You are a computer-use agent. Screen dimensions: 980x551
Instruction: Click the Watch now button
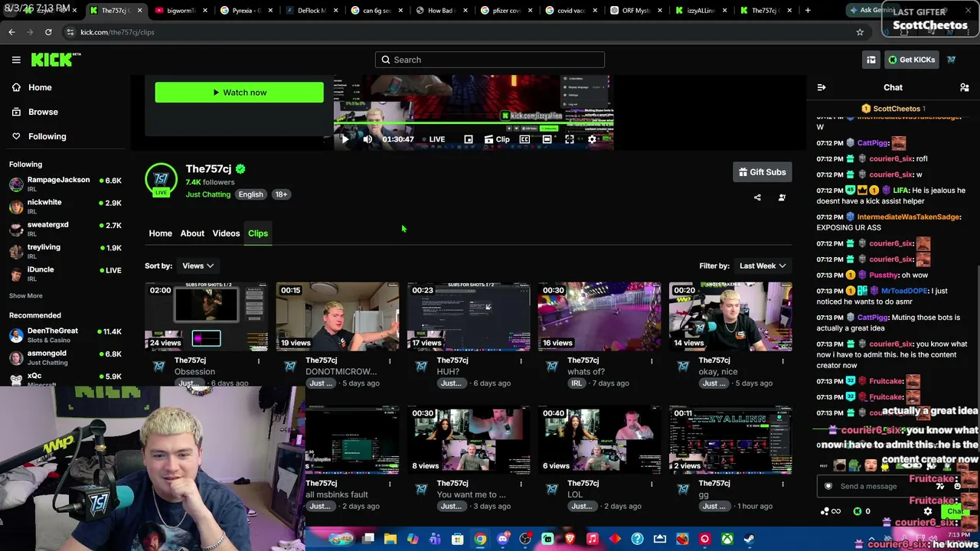pos(239,93)
